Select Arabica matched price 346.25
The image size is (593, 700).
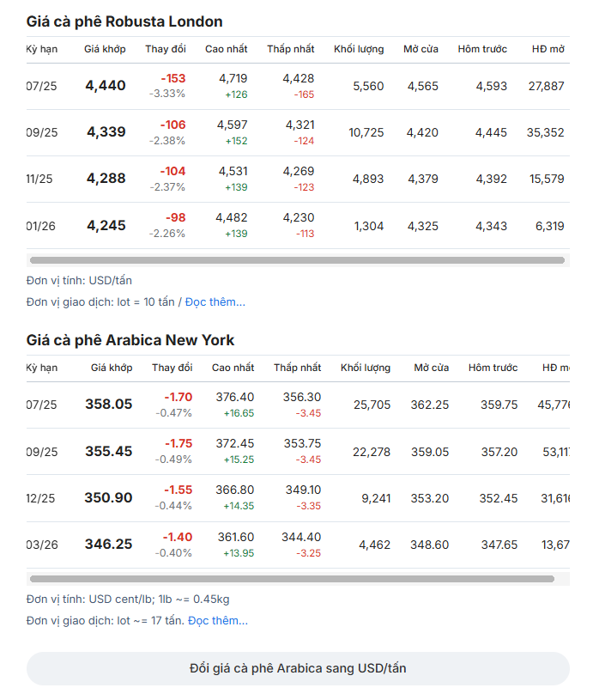point(108,545)
